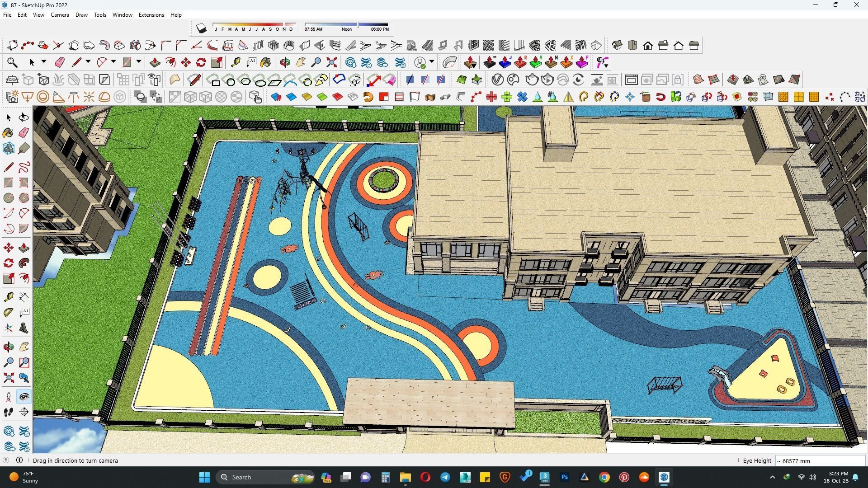Switch to Top view icon
The width and height of the screenshot is (868, 488).
[x=632, y=45]
